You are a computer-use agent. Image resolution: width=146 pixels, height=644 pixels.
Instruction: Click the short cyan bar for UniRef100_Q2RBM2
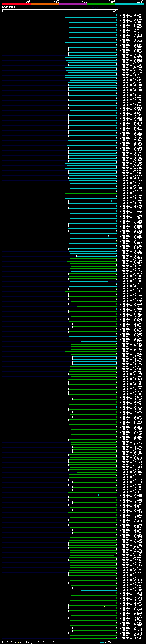tap(90, 201)
